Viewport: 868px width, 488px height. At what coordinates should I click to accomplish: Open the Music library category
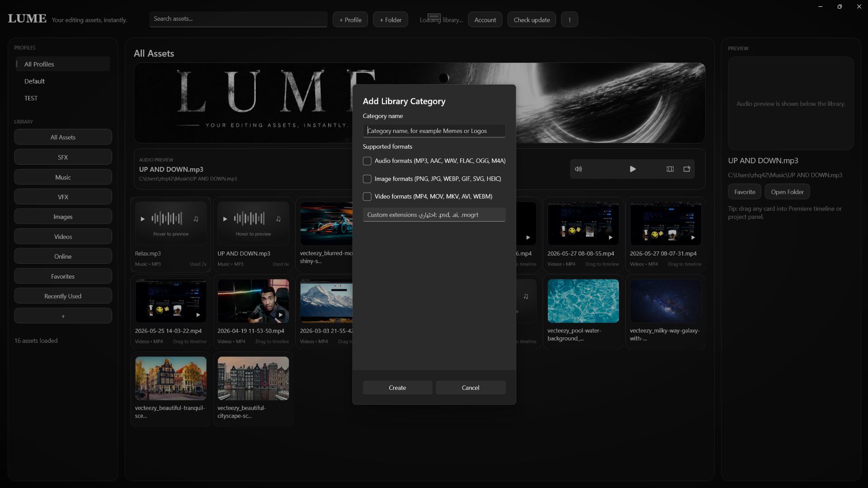pyautogui.click(x=63, y=177)
